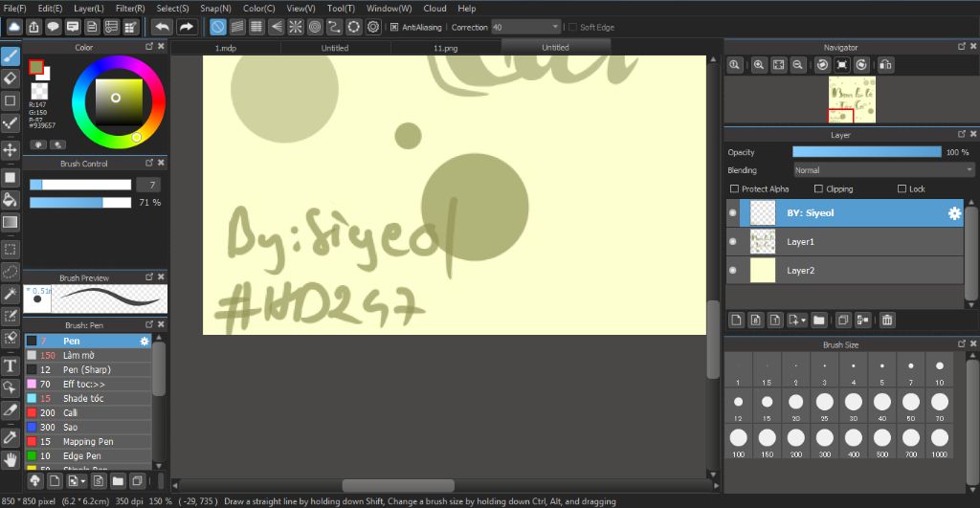
Task: Undock the Color panel
Action: pos(149,46)
